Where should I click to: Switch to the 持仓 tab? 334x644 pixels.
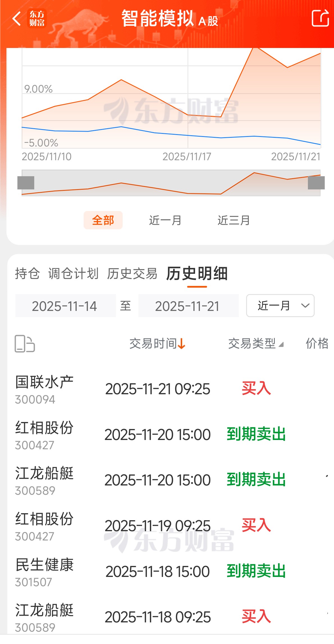pyautogui.click(x=27, y=274)
